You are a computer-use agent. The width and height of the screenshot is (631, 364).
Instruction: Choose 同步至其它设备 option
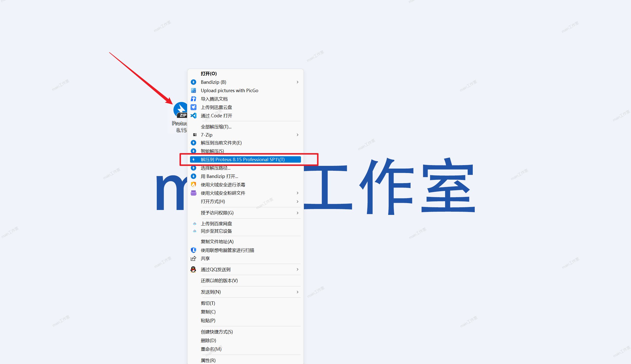pos(245,231)
